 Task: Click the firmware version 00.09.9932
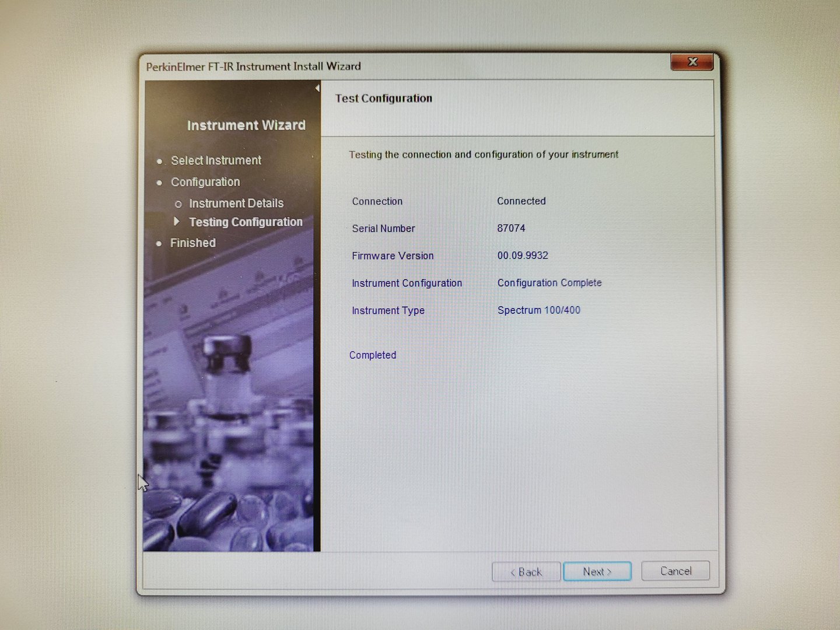tap(523, 256)
